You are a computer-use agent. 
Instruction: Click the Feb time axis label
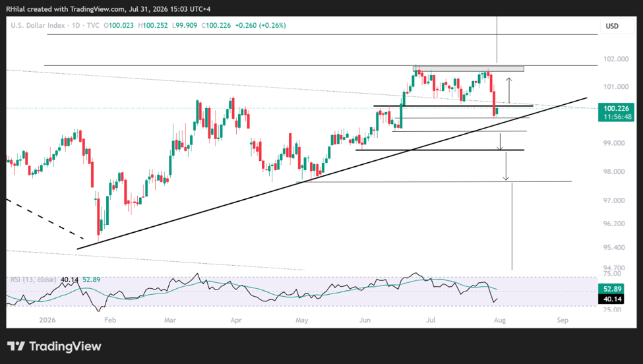tap(110, 320)
